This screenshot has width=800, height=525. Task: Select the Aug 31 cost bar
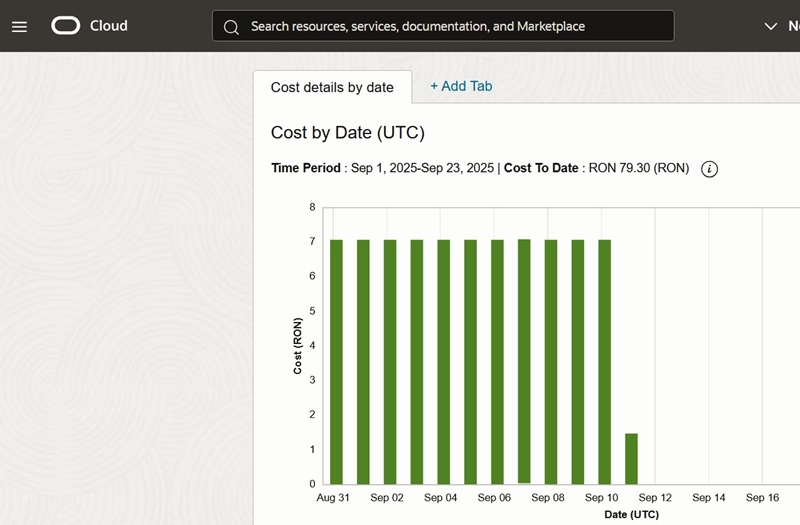(x=337, y=360)
